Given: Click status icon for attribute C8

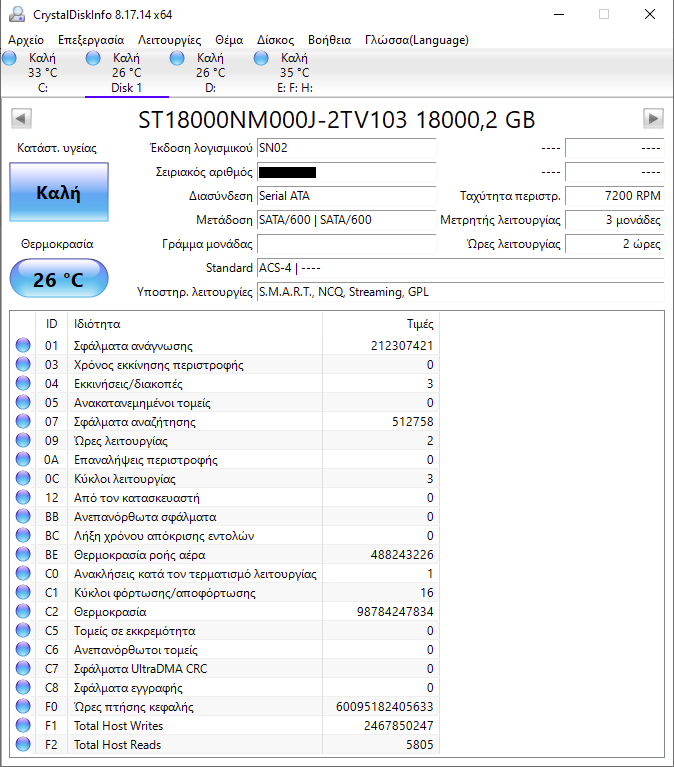Looking at the screenshot, I should pyautogui.click(x=23, y=687).
